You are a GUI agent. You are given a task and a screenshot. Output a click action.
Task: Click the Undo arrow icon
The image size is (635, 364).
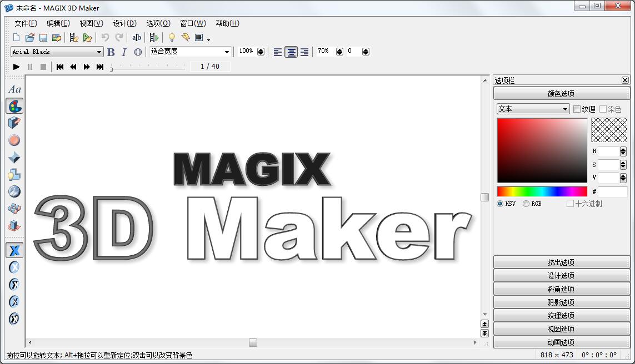[x=106, y=38]
